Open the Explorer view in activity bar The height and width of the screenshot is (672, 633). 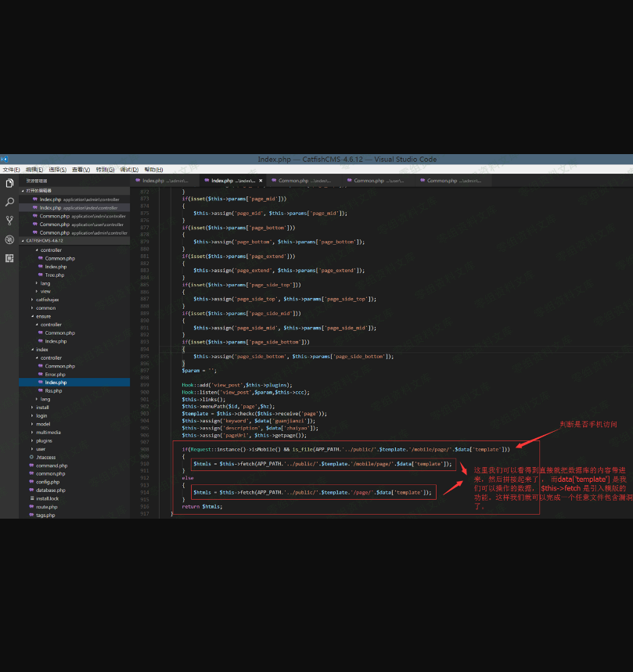(9, 183)
